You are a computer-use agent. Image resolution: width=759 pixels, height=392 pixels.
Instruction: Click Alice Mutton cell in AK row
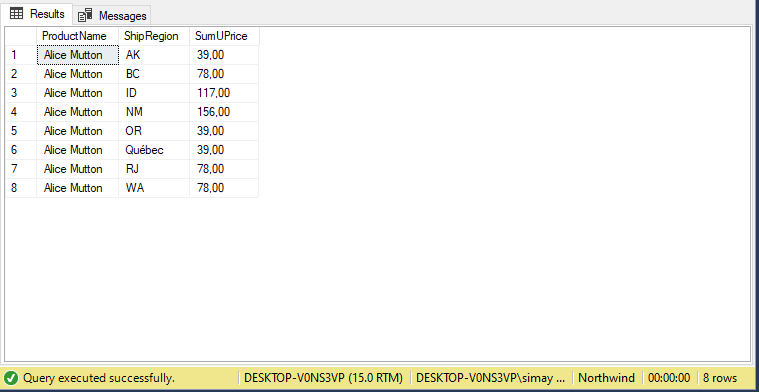[x=77, y=55]
